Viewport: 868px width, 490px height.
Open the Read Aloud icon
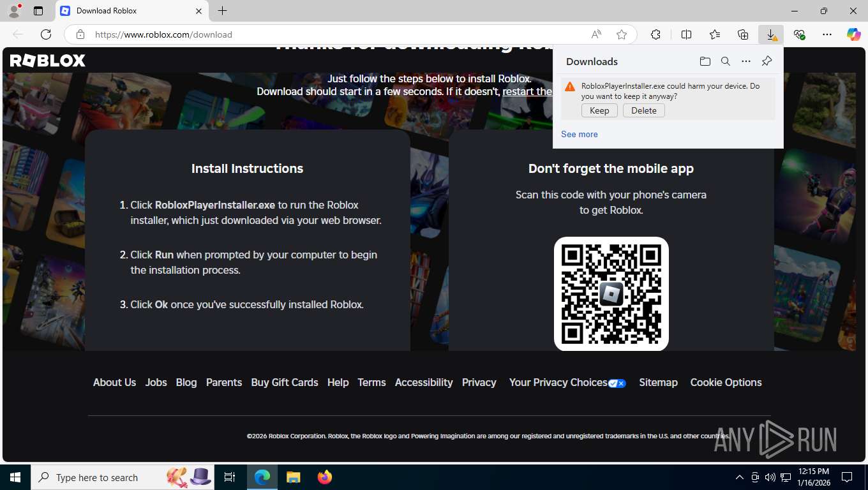(x=596, y=34)
